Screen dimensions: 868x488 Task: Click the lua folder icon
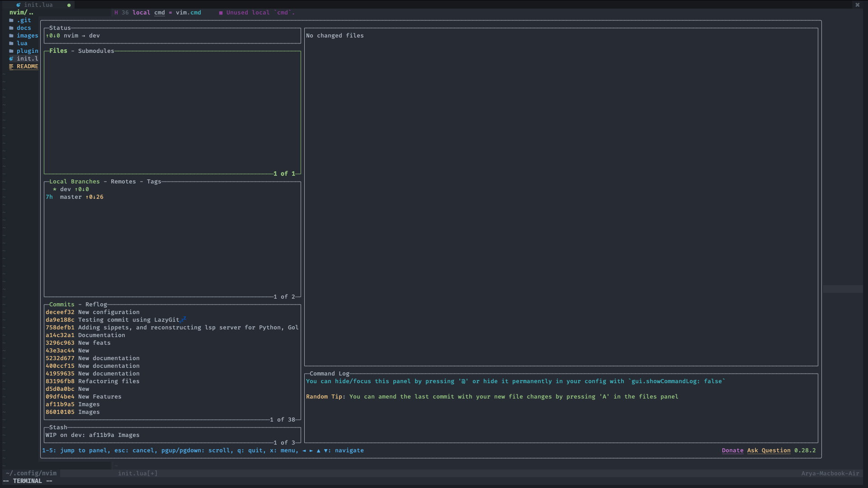pos(11,43)
